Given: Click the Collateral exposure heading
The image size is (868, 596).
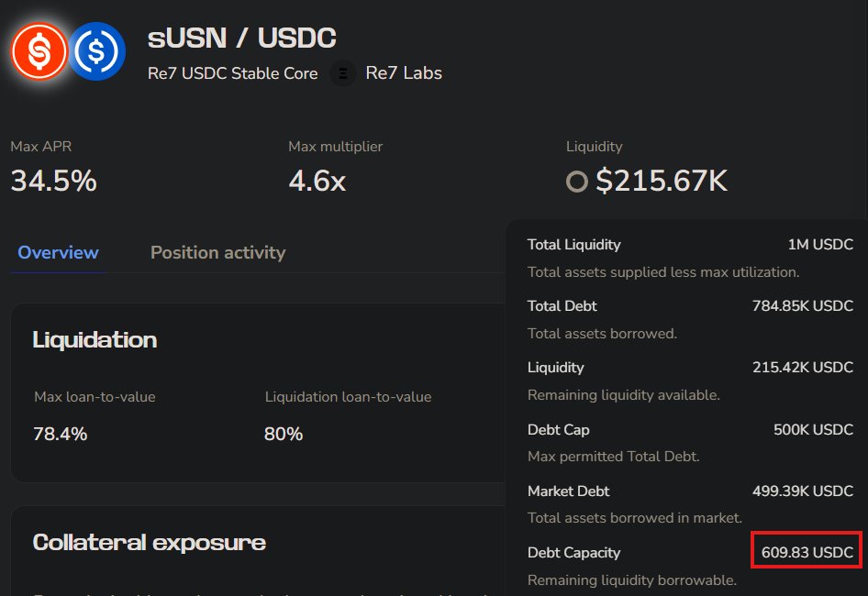Looking at the screenshot, I should [150, 542].
